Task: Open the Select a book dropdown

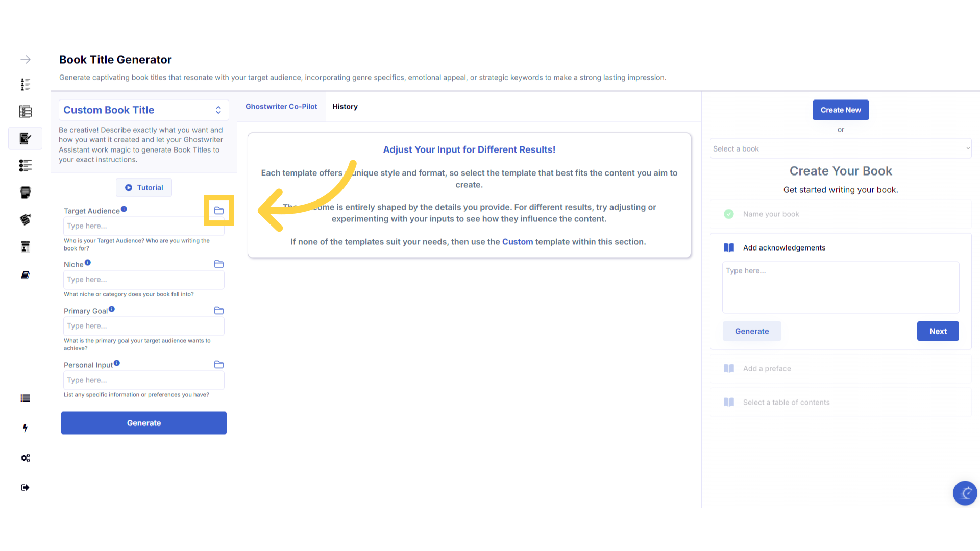Action: pyautogui.click(x=841, y=149)
